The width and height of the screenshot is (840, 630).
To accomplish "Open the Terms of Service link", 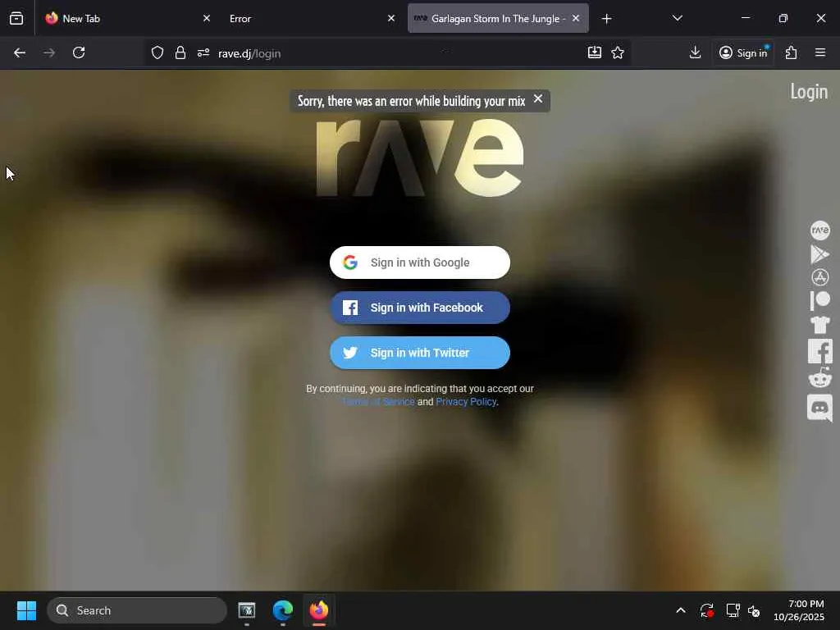I will (x=378, y=402).
